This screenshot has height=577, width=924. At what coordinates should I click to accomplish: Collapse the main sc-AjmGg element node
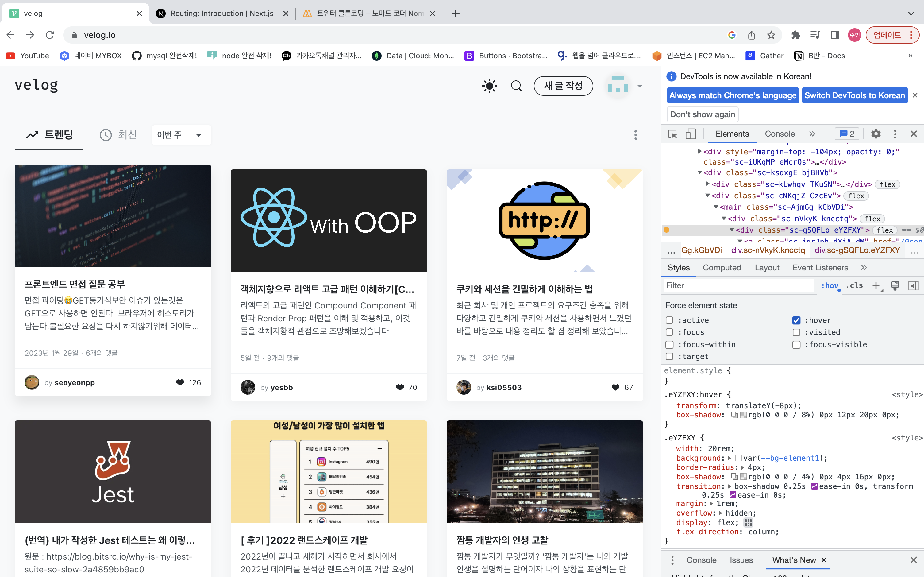(x=716, y=207)
